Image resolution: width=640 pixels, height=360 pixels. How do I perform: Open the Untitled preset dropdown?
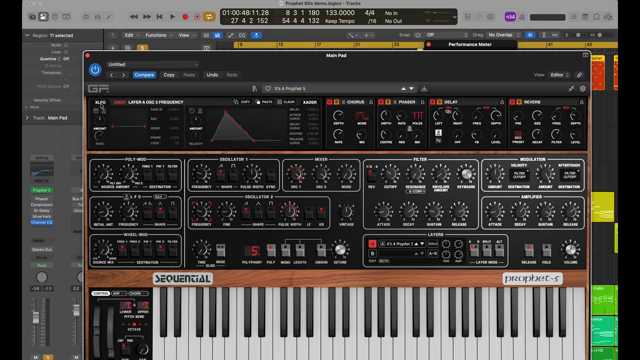153,64
